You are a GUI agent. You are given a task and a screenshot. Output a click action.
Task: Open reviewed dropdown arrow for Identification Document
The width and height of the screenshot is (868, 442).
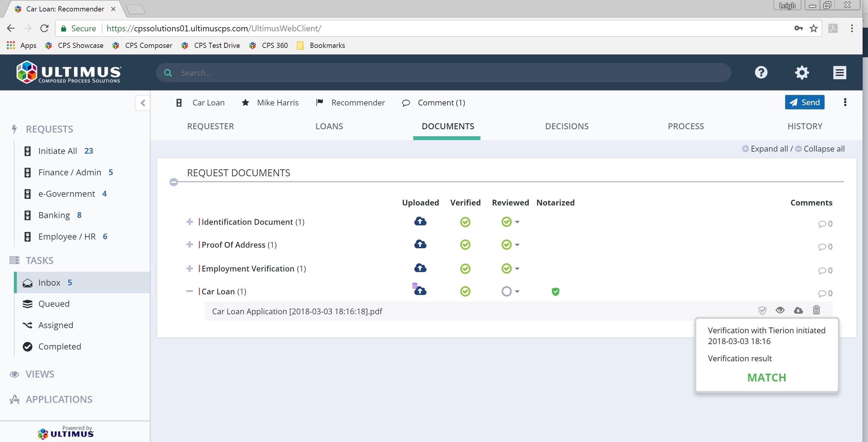click(517, 222)
